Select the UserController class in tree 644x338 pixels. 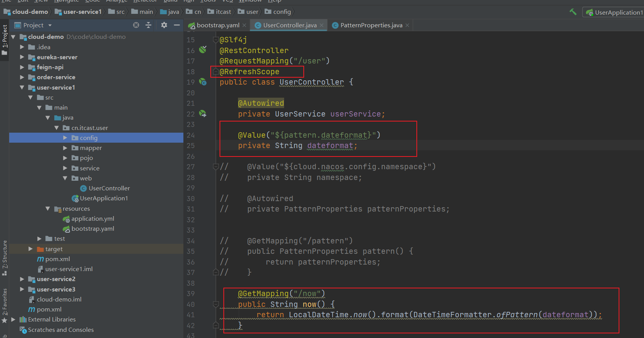coord(109,188)
